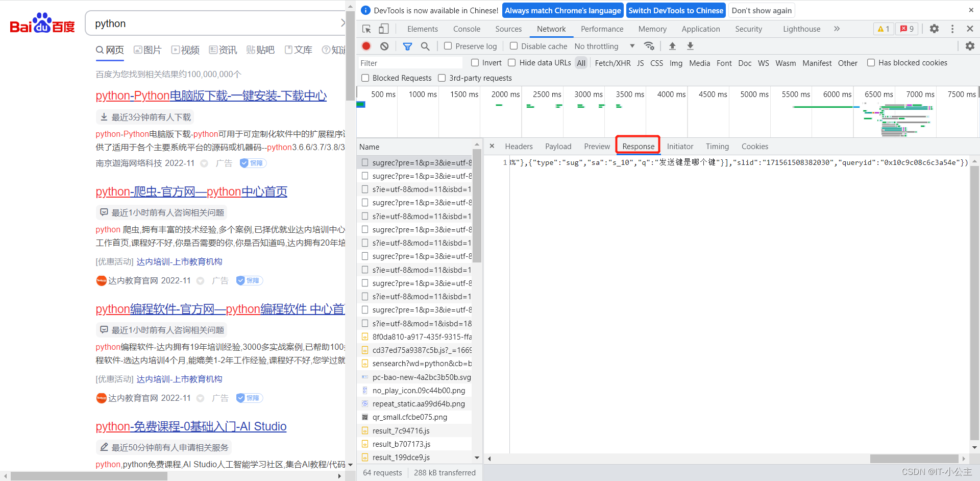
Task: Check Hide data URLs
Action: [511, 62]
